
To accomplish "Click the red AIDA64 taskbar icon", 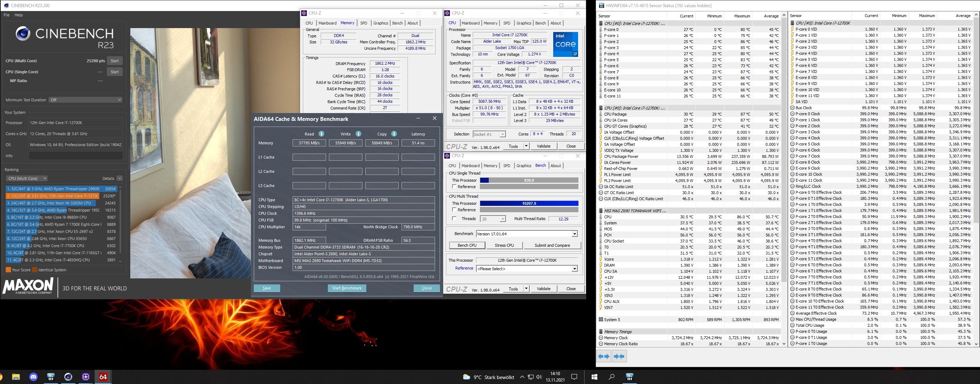I will (103, 377).
